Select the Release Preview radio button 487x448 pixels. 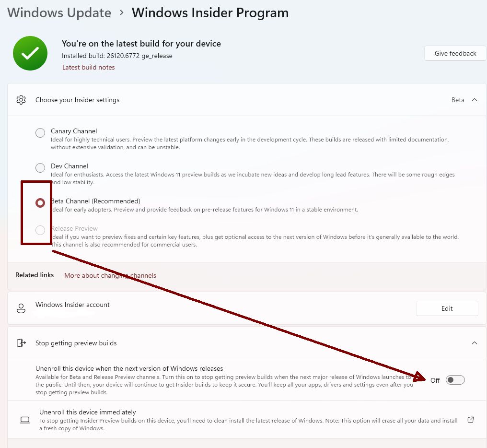tap(40, 230)
